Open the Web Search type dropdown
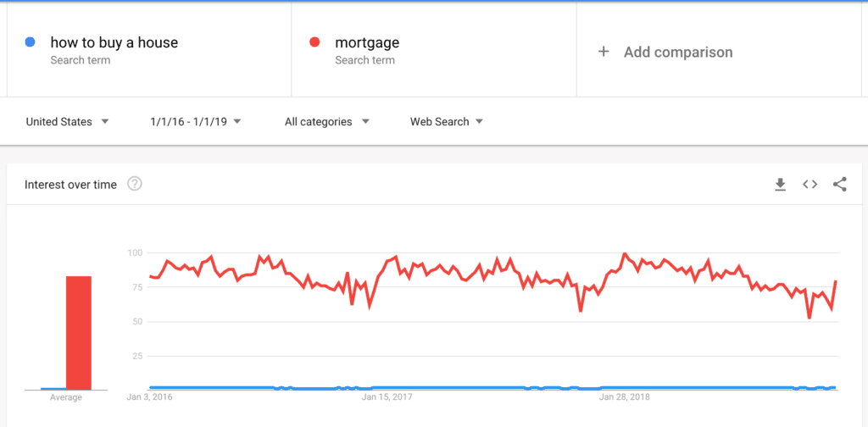 click(x=446, y=122)
